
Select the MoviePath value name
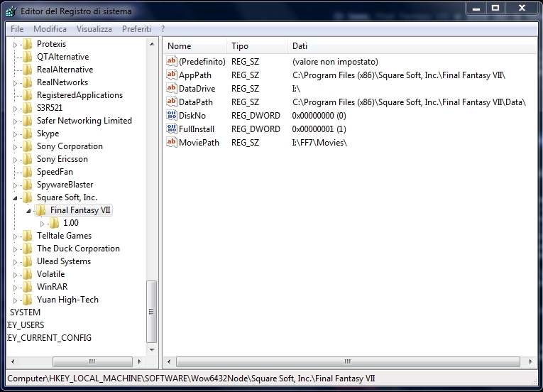[x=199, y=143]
